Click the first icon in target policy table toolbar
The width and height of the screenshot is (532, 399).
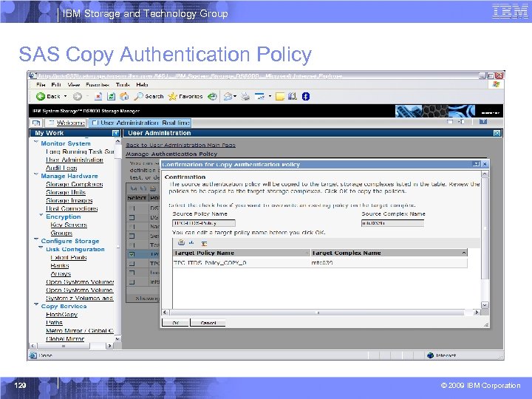tap(181, 242)
